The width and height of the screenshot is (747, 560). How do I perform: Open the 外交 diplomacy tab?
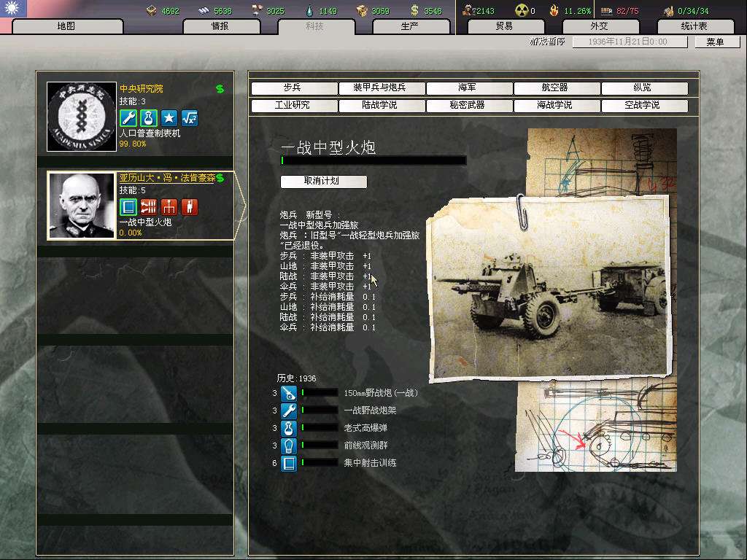coord(600,26)
